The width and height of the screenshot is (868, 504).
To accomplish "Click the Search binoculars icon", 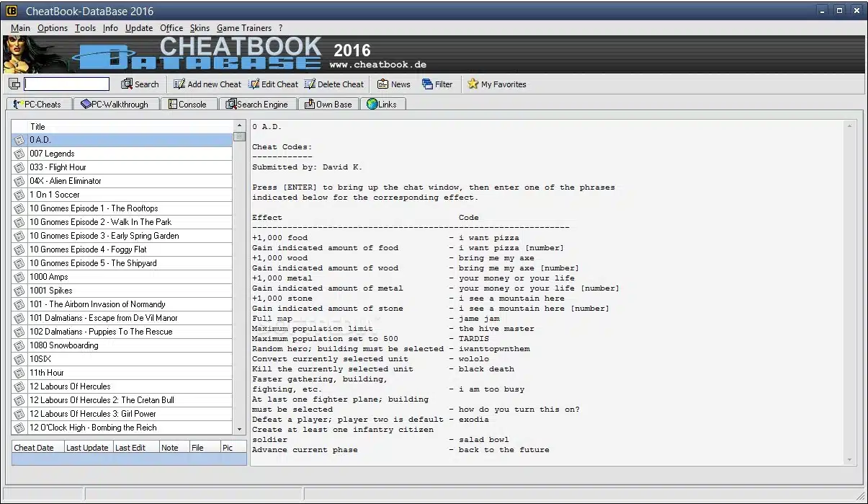I will [127, 84].
